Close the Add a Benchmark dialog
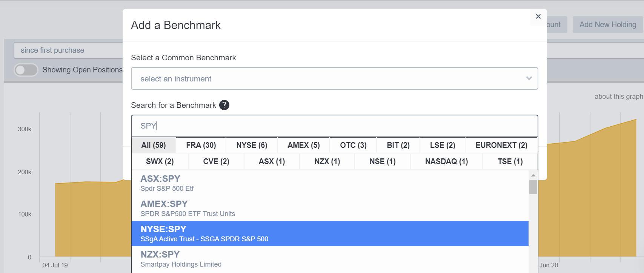644x273 pixels. click(x=538, y=17)
